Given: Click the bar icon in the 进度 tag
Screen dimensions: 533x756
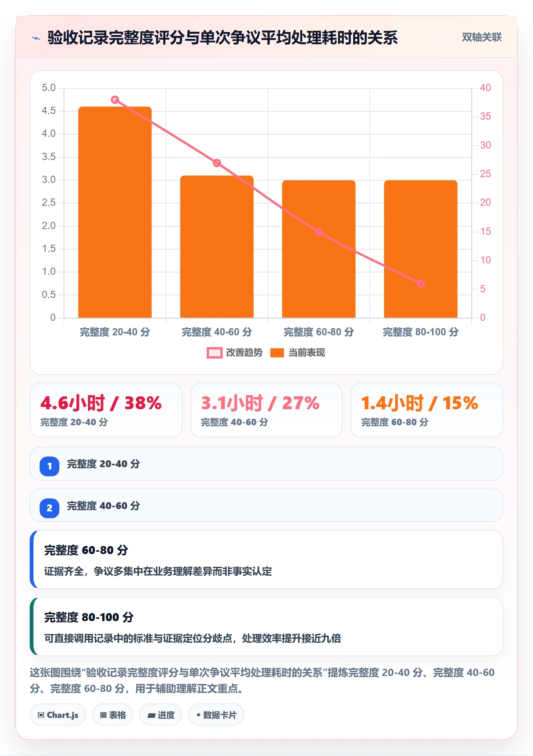Looking at the screenshot, I should coord(151,716).
